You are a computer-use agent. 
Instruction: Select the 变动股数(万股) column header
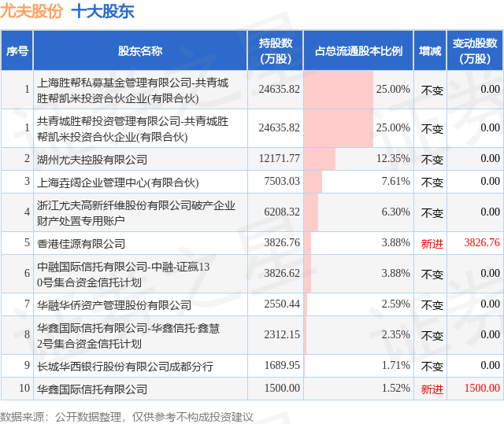point(475,50)
